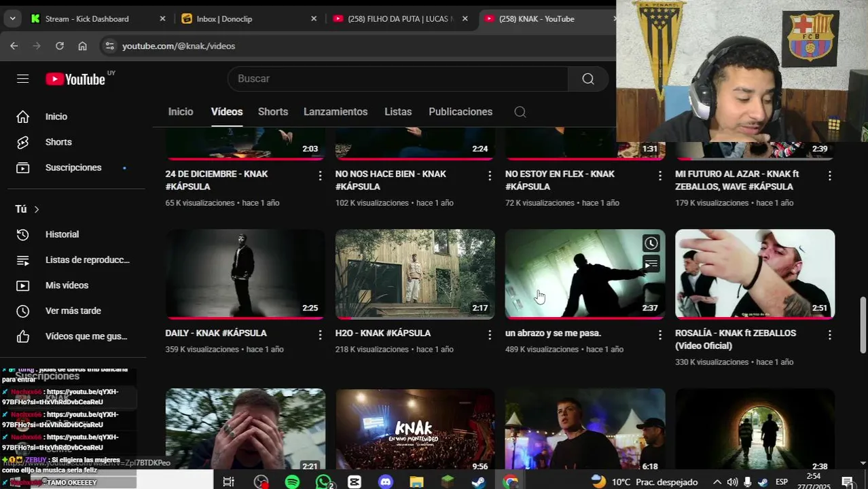The width and height of the screenshot is (868, 489).
Task: Open Ver más tarde in sidebar
Action: [73, 311]
